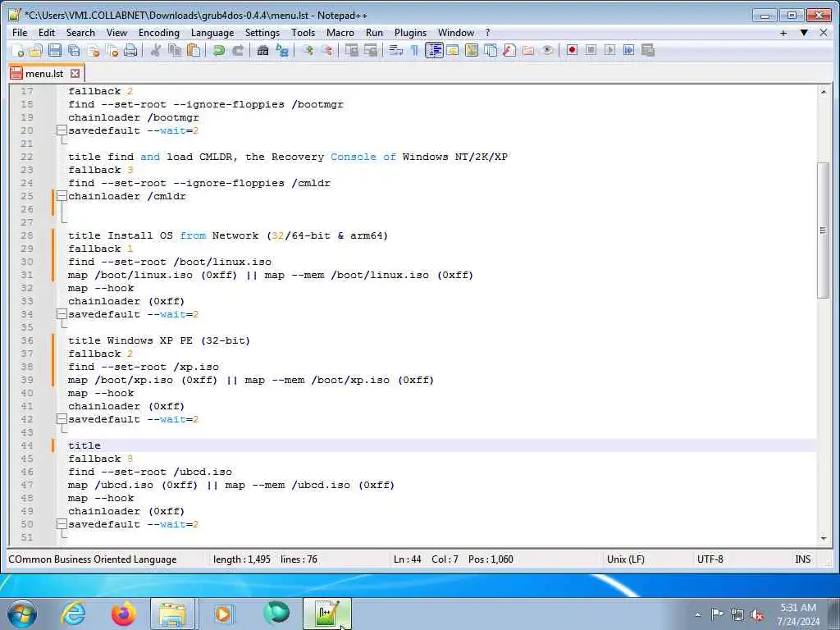Click the Redo toolbar icon
The width and height of the screenshot is (840, 630).
237,50
